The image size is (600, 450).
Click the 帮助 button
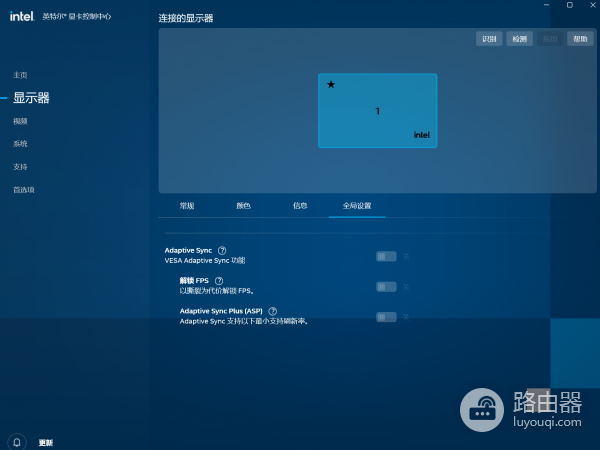[580, 39]
